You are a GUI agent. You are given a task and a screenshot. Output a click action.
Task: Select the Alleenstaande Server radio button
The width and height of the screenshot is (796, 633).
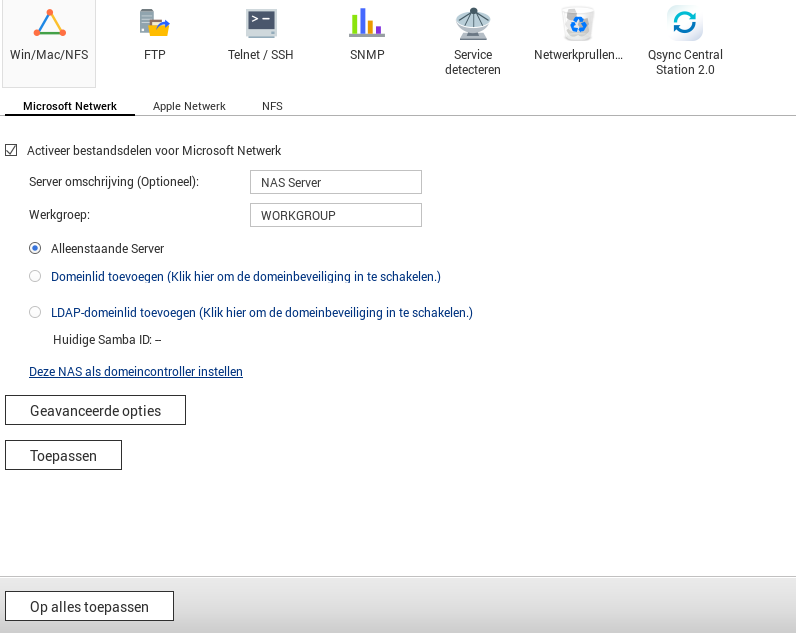point(35,248)
